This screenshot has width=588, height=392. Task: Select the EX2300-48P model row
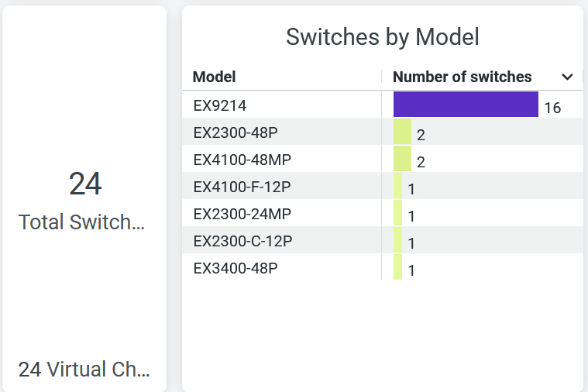(236, 132)
